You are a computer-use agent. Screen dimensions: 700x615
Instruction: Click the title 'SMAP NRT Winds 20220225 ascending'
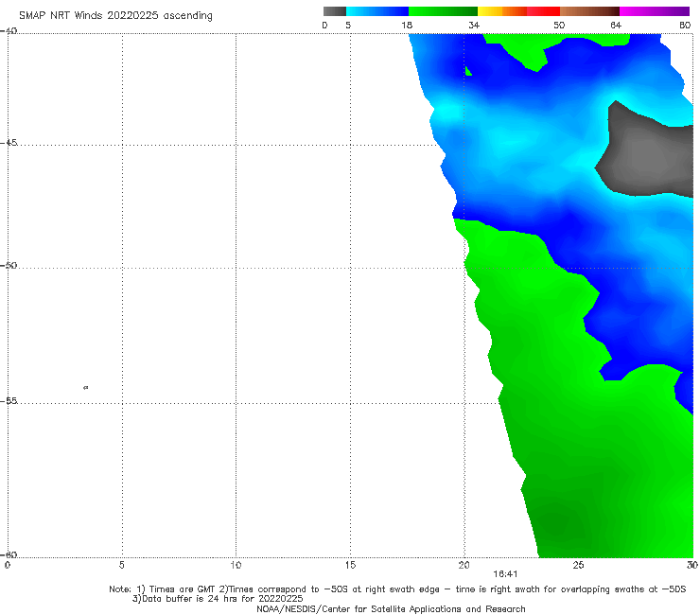click(x=115, y=15)
